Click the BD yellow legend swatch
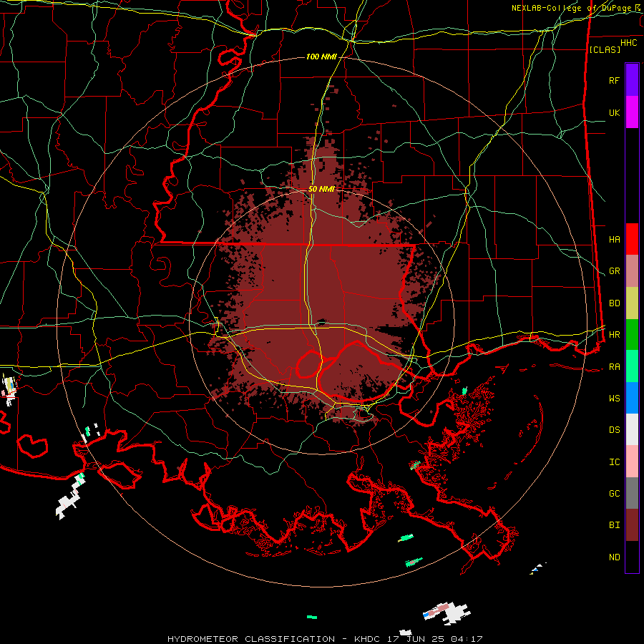This screenshot has height=644, width=644. pyautogui.click(x=632, y=303)
